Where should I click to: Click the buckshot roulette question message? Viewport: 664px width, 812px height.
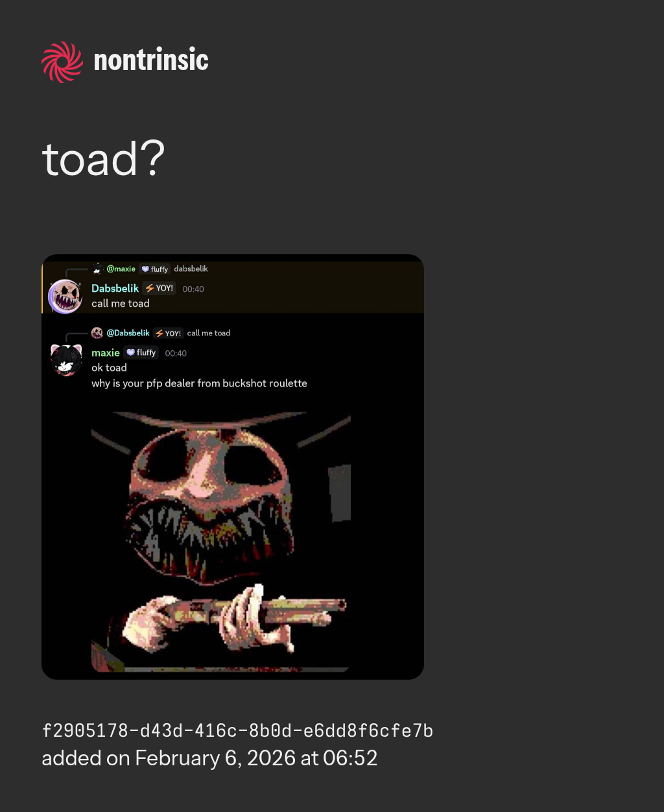[x=199, y=383]
